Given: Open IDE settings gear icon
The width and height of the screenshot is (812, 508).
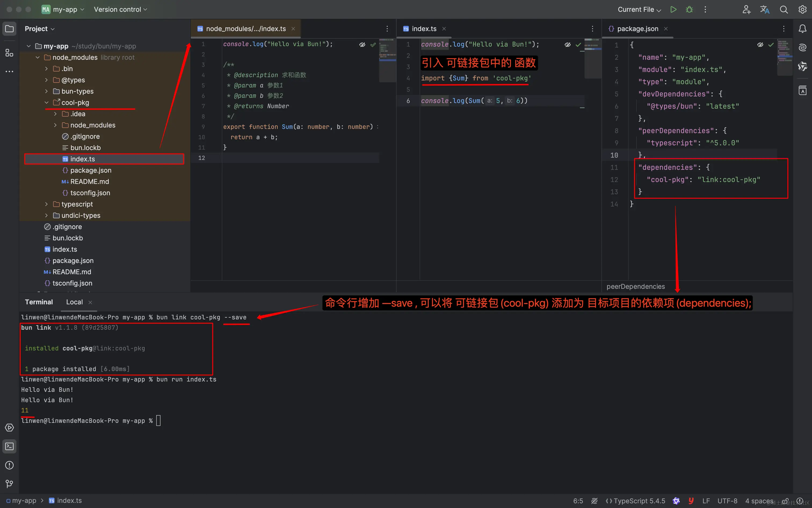Looking at the screenshot, I should click(802, 9).
